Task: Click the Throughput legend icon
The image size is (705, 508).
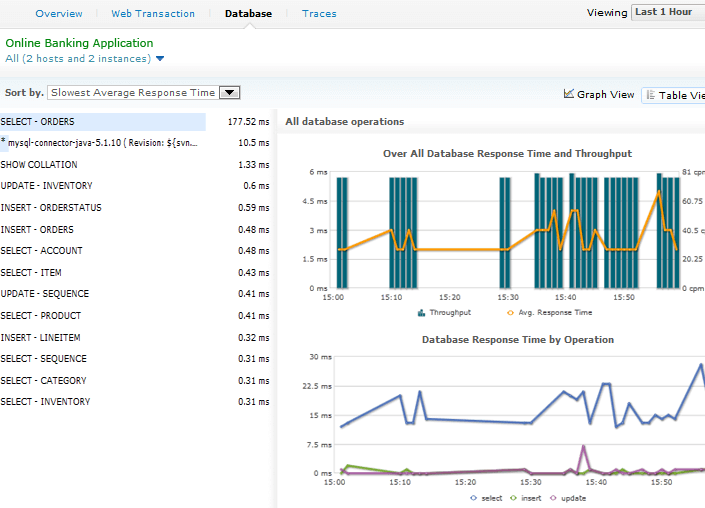Action: coord(423,312)
